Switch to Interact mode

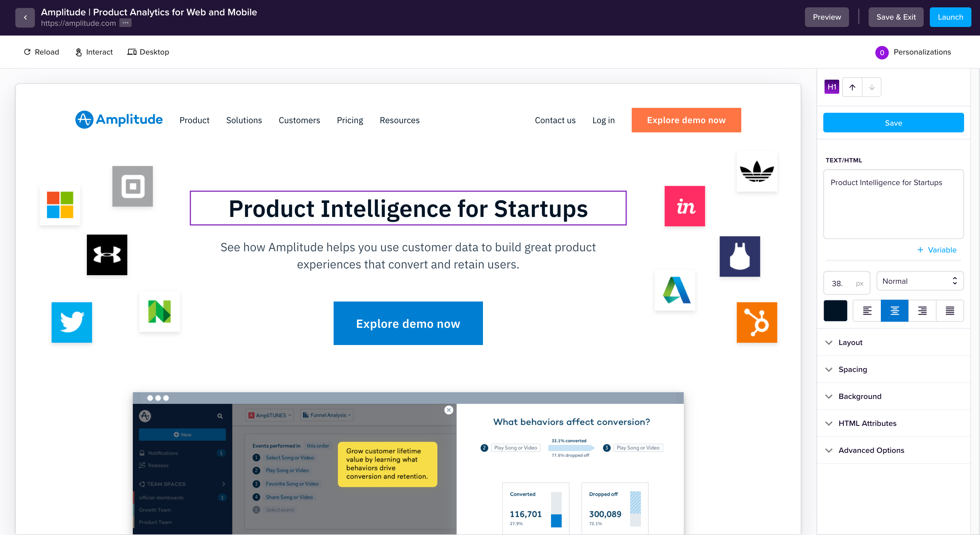tap(94, 52)
